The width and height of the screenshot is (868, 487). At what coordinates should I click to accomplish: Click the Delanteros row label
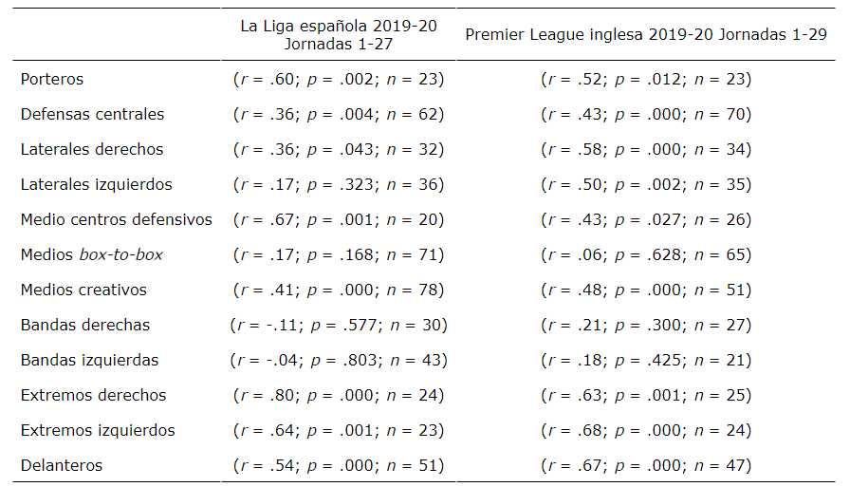point(62,466)
